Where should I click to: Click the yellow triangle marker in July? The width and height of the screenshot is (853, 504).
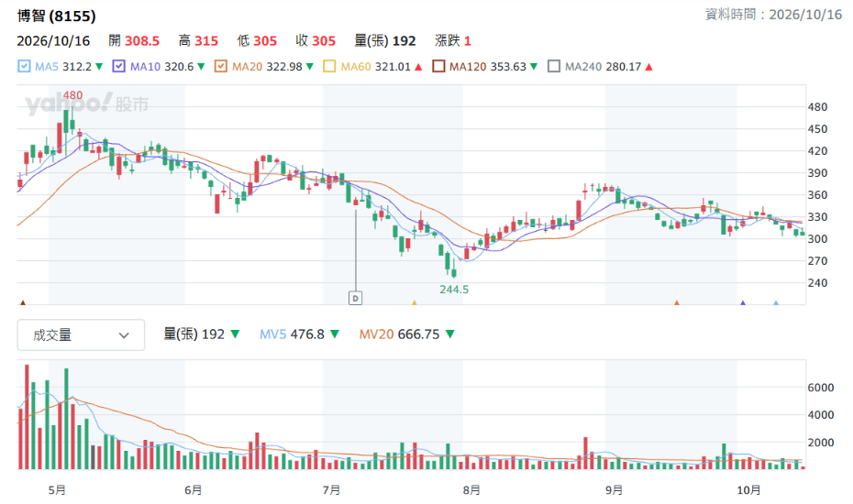click(x=414, y=302)
